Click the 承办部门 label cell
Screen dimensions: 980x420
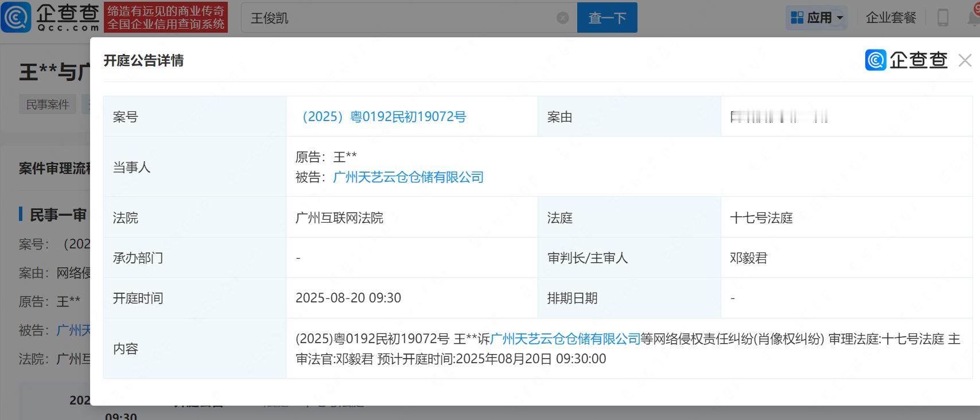195,258
